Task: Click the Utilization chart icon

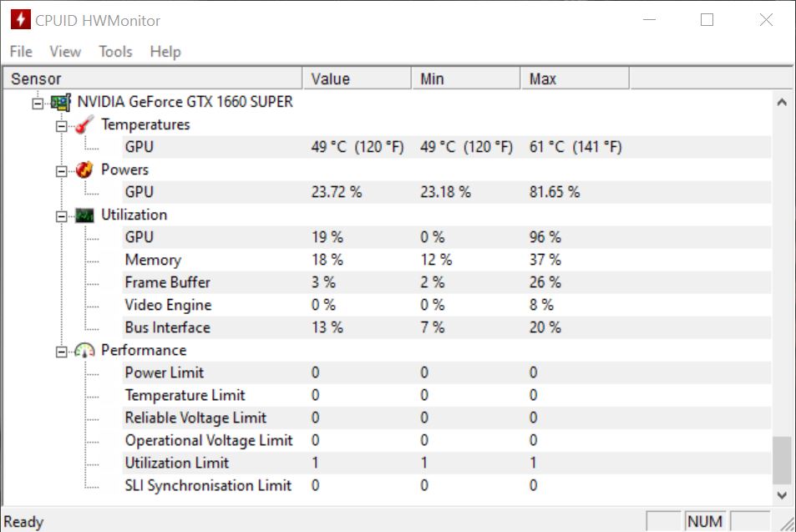Action: (84, 215)
